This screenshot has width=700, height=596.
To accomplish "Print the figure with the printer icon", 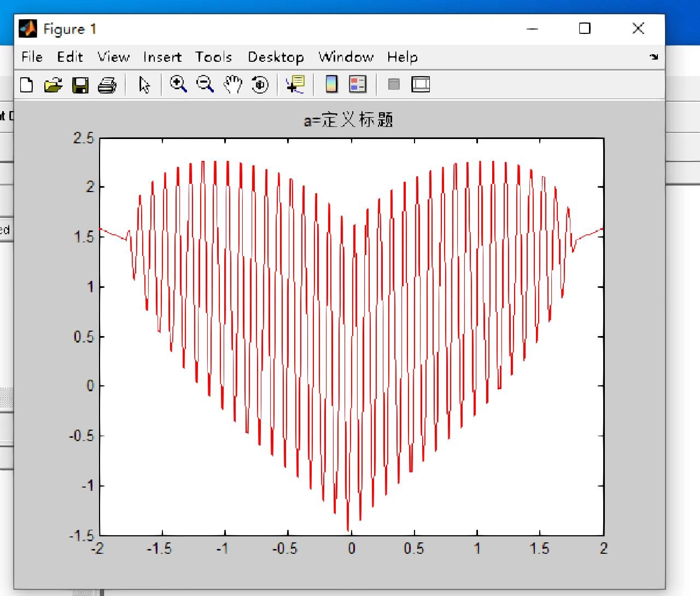I will (107, 85).
